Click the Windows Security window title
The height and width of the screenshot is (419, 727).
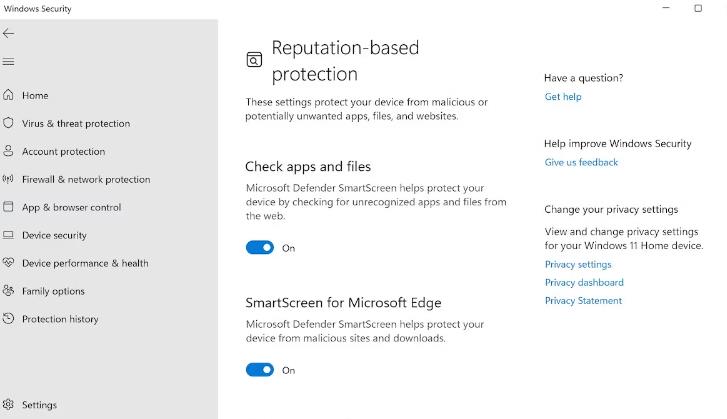38,9
